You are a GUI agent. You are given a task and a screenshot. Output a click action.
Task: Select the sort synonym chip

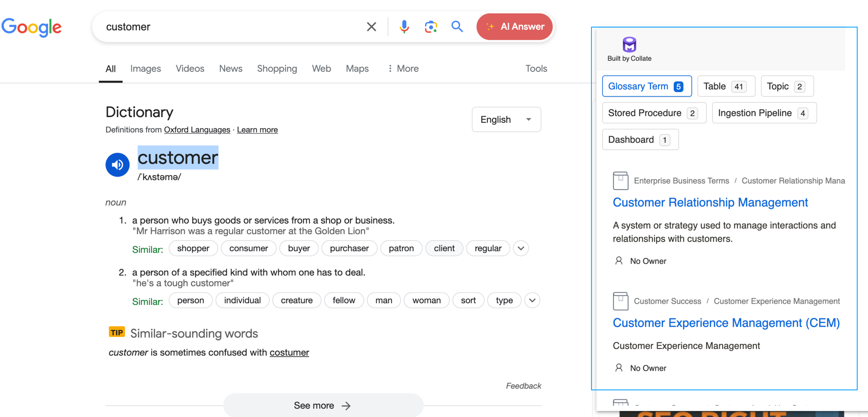[x=468, y=301]
